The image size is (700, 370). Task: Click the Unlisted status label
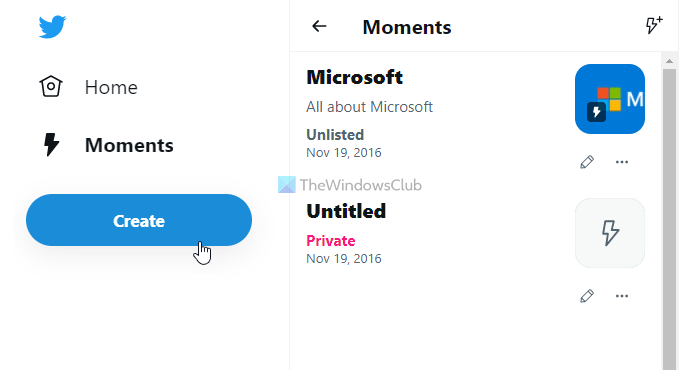pyautogui.click(x=335, y=135)
